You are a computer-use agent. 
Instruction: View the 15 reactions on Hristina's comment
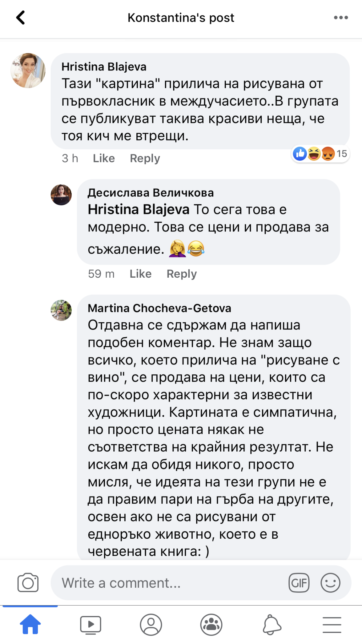click(x=320, y=154)
